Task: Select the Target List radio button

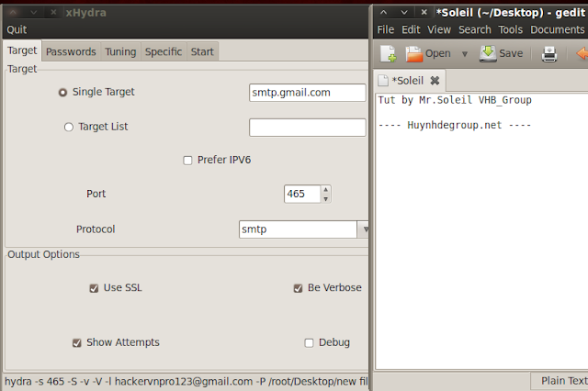Action: pyautogui.click(x=69, y=127)
